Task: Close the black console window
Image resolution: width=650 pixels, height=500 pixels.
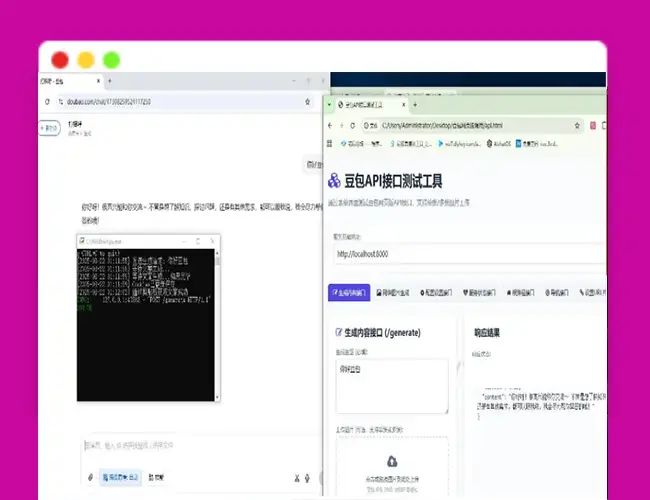Action: click(x=212, y=241)
